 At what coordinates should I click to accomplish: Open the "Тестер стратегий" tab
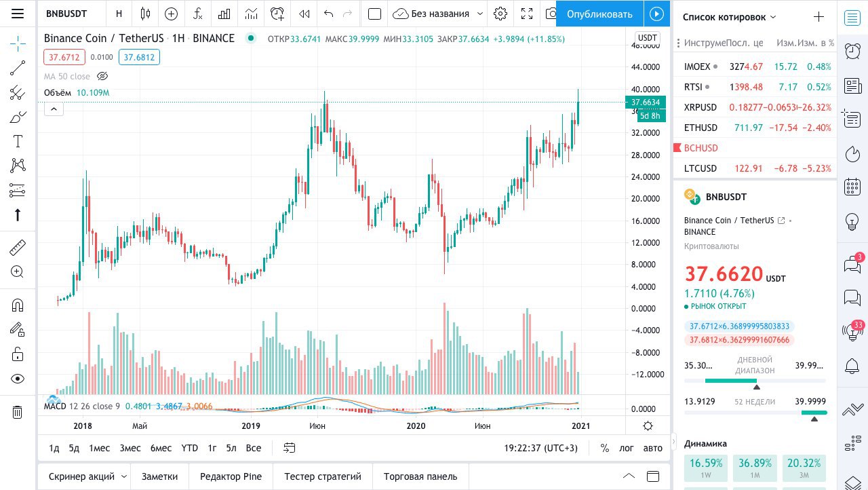(x=323, y=476)
